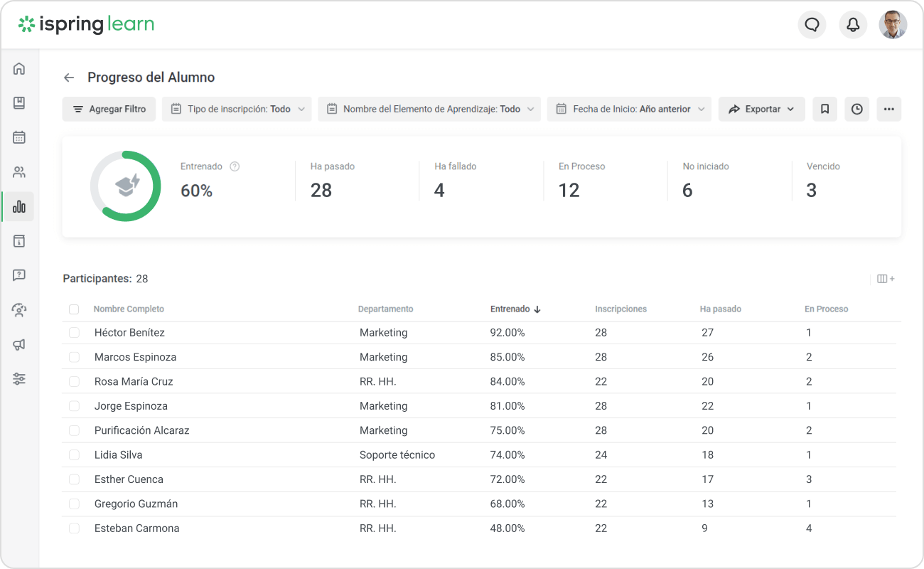Click the bookmark icon in filter bar

coord(824,109)
